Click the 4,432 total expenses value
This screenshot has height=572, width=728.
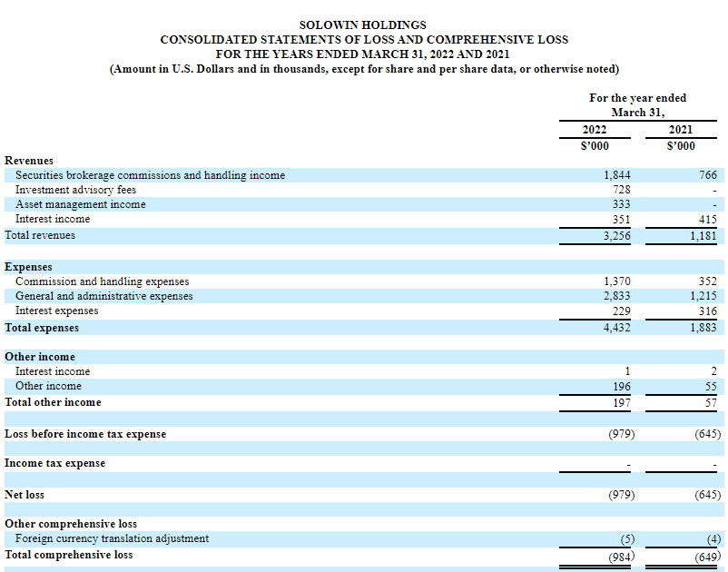(x=617, y=328)
